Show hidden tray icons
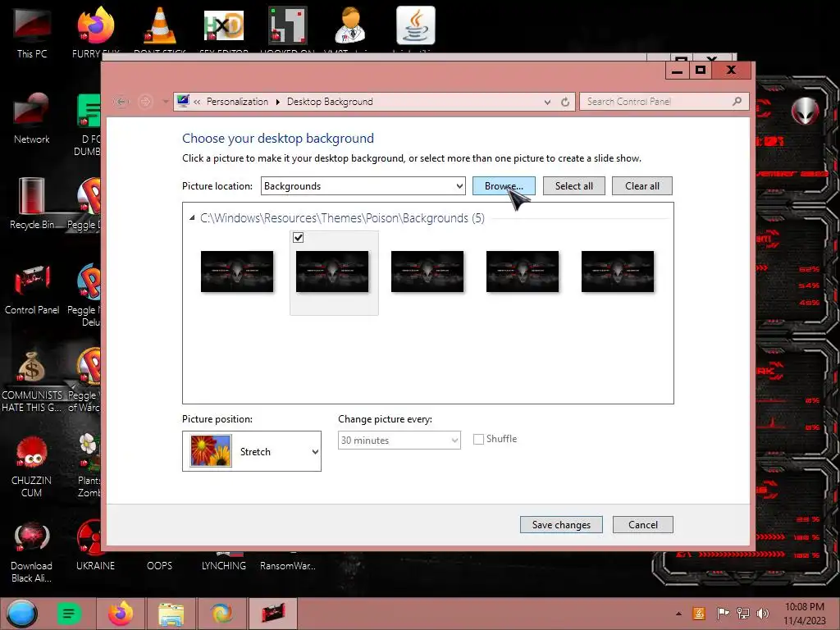840x630 pixels. tap(678, 614)
